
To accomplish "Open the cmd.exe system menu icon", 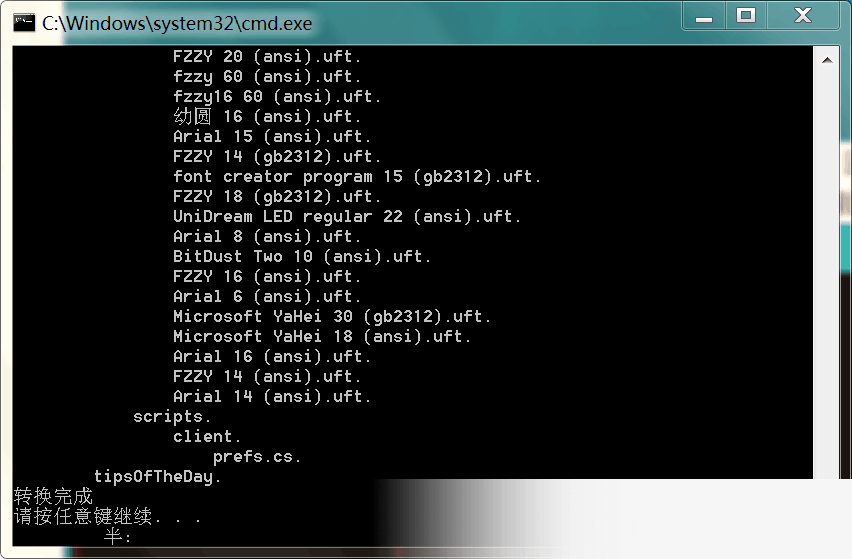I will click(24, 23).
